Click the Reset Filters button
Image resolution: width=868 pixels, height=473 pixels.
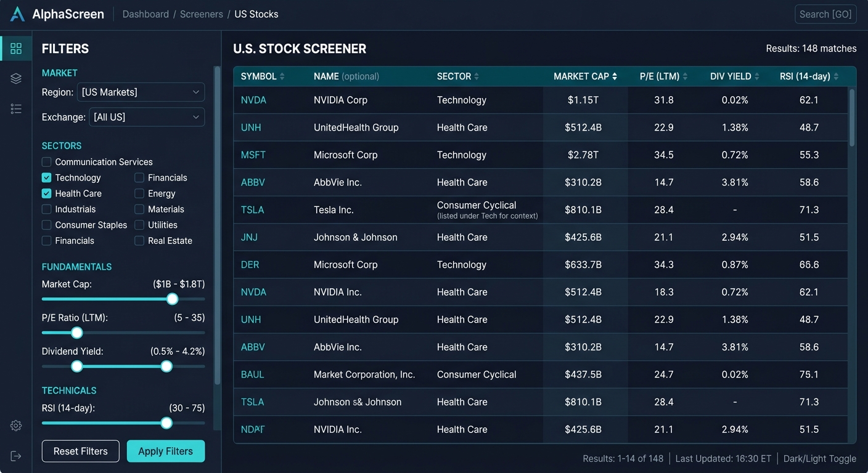(x=81, y=451)
